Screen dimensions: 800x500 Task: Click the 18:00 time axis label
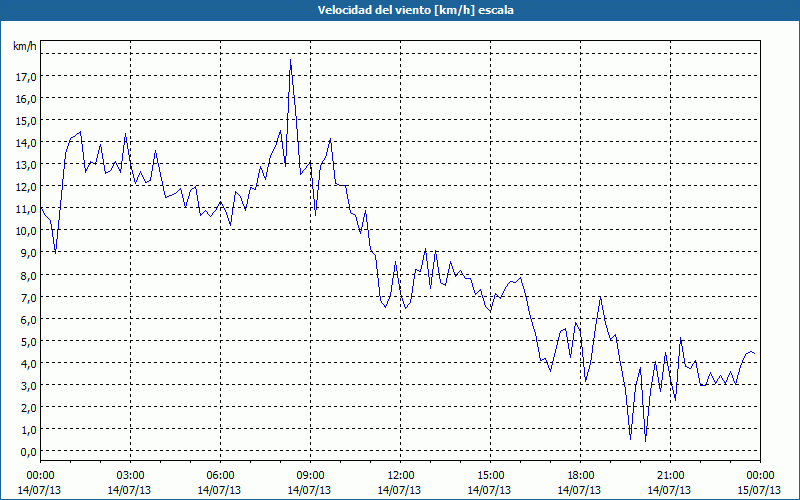580,476
